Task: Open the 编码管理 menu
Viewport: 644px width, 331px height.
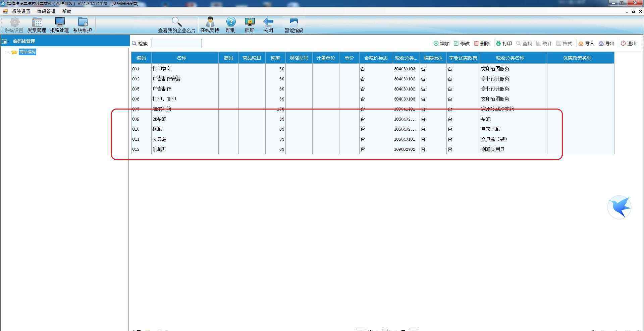Action: (46, 11)
